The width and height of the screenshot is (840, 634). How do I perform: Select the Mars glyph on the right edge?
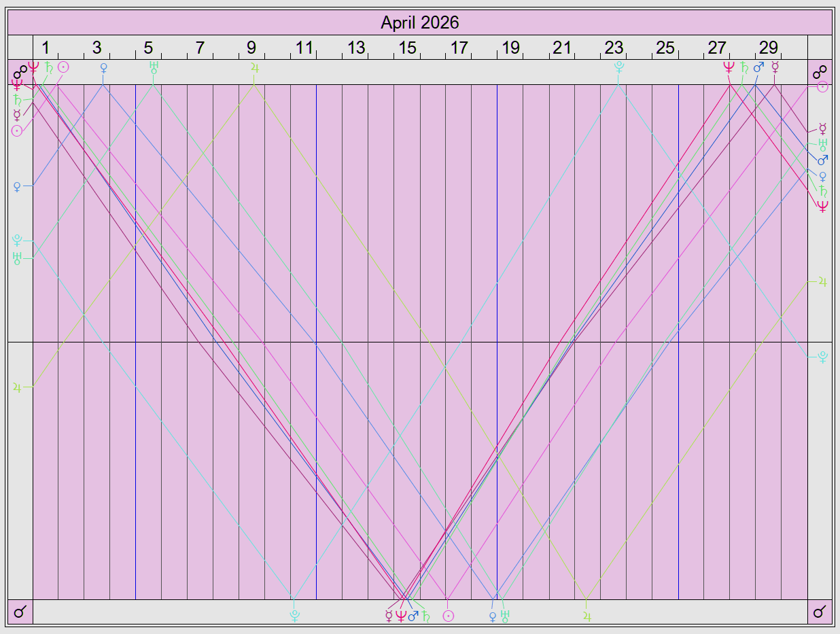point(822,160)
